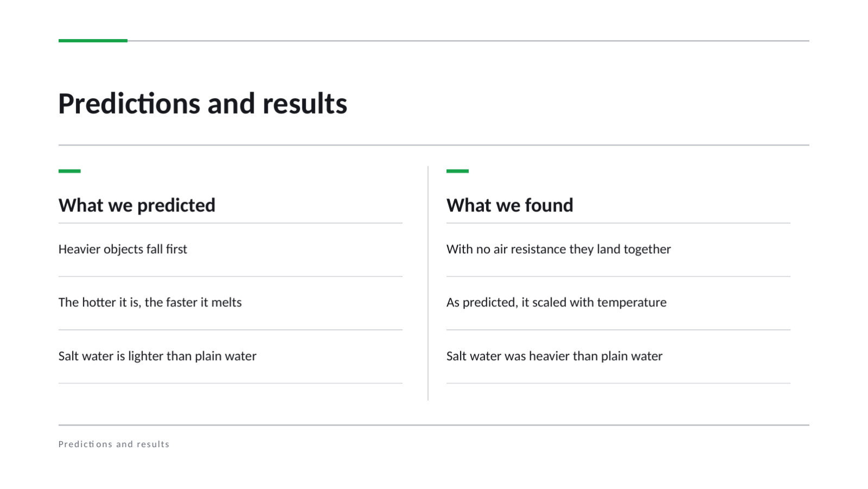Click 'With no air resistance they land together'
The height and width of the screenshot is (489, 868).
point(558,249)
